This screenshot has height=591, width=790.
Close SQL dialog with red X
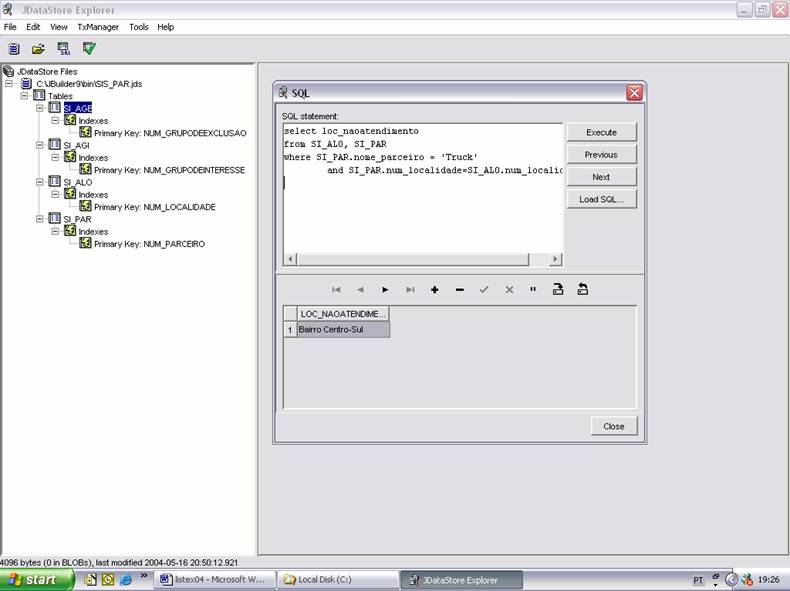point(634,93)
